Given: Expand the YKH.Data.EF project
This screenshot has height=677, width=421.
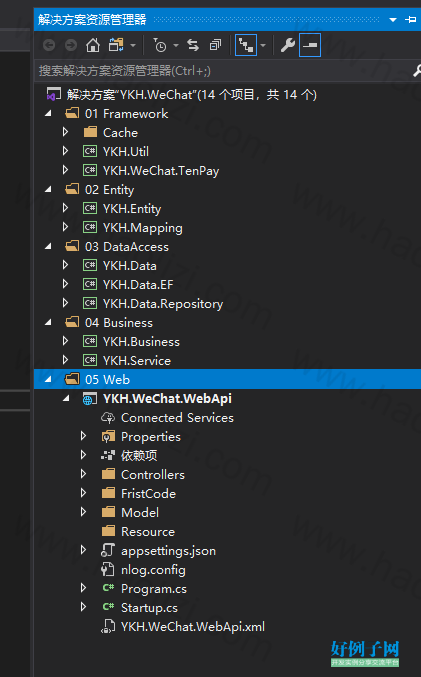Looking at the screenshot, I should (66, 284).
